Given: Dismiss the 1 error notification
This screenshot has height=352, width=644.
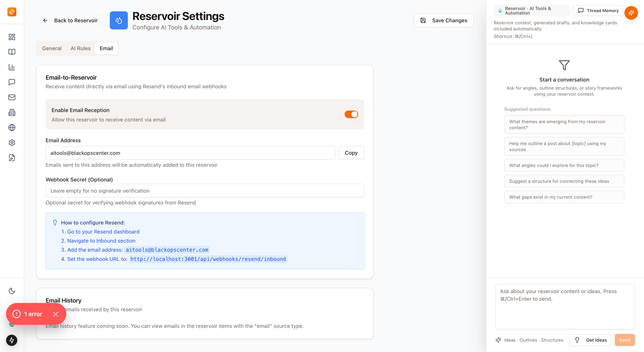Looking at the screenshot, I should [x=56, y=314].
